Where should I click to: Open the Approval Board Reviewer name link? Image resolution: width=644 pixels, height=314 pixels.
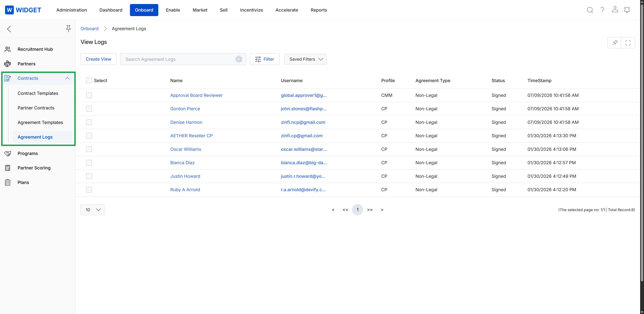pos(196,95)
